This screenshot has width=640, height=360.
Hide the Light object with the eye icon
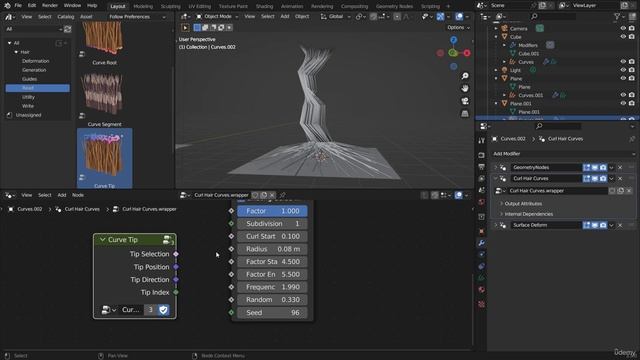[623, 70]
